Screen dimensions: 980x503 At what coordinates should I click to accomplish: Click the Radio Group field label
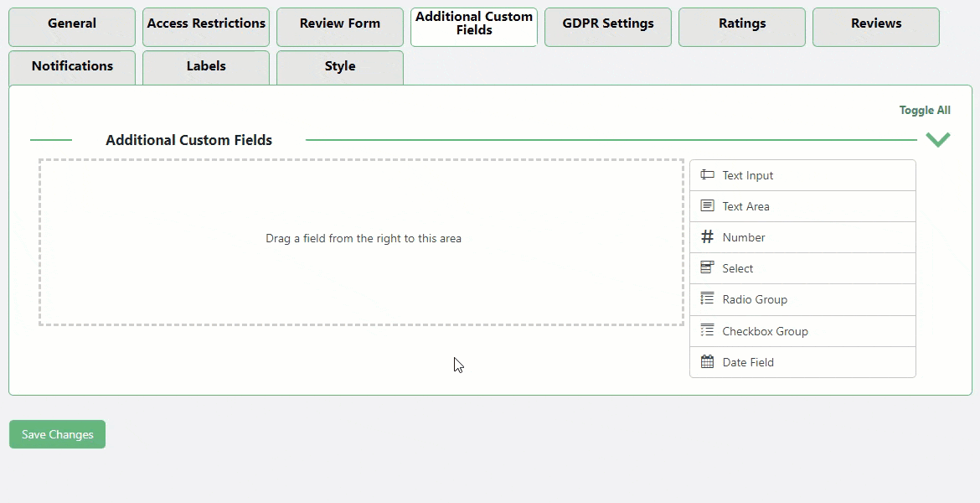pyautogui.click(x=755, y=299)
